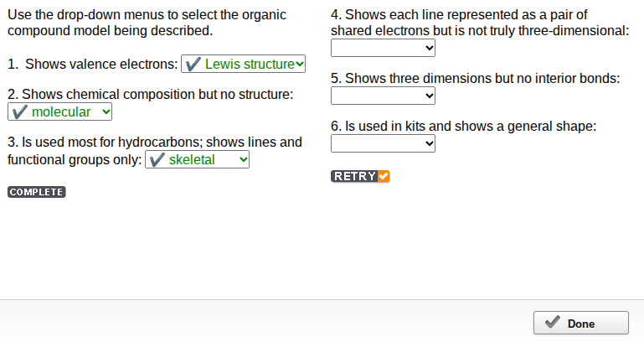Open the dropdown for kits and general shape
This screenshot has height=342, width=644.
(x=383, y=143)
